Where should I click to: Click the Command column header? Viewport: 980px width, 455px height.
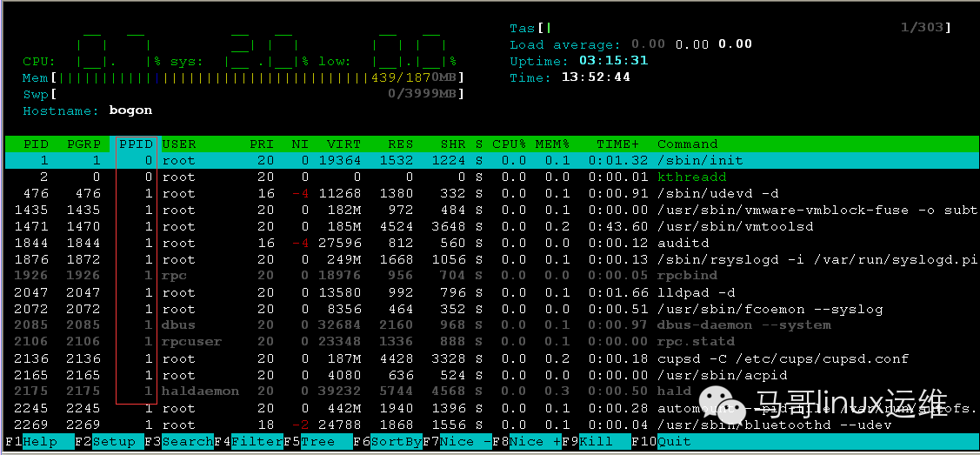click(x=688, y=144)
